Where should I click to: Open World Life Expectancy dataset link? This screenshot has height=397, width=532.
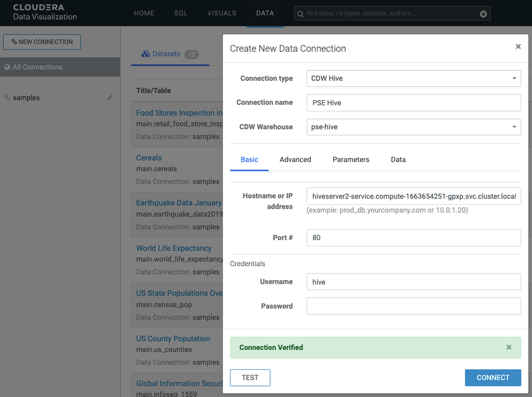click(174, 248)
